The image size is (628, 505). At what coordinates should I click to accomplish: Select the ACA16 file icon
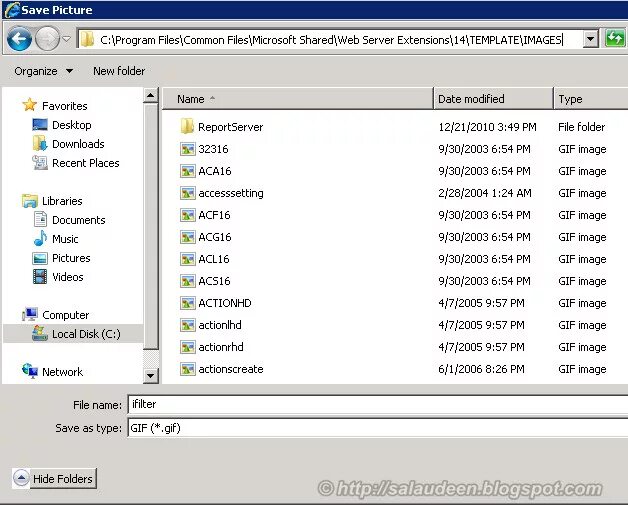pos(187,171)
